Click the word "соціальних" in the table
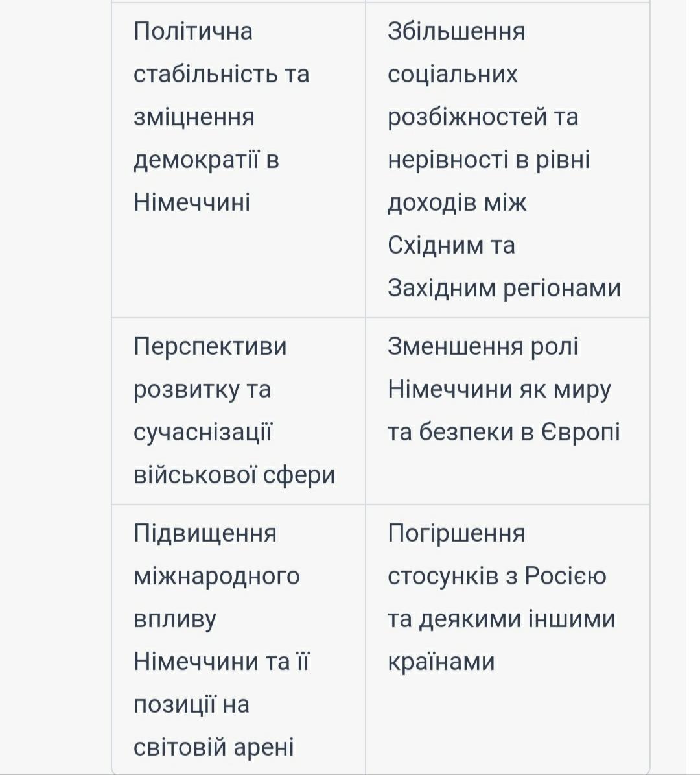This screenshot has width=700, height=775. tap(452, 74)
